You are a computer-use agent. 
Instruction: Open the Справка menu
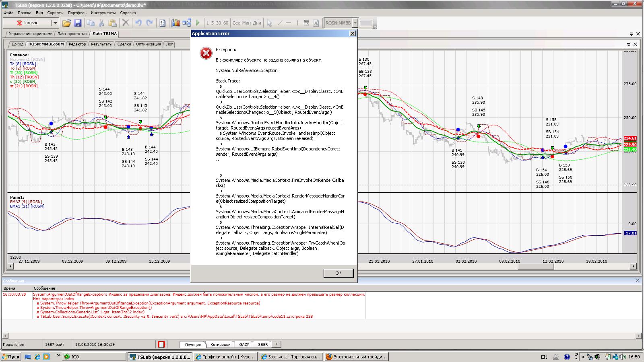[128, 13]
